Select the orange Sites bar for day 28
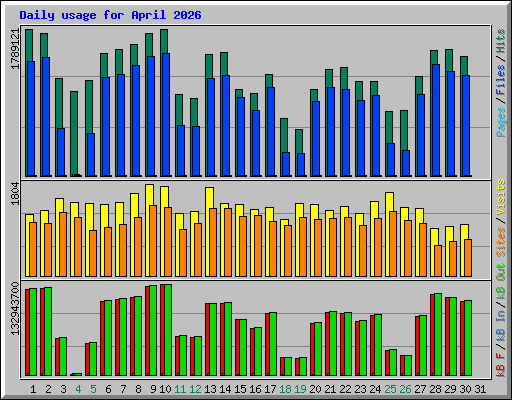The width and height of the screenshot is (512, 400). click(438, 261)
